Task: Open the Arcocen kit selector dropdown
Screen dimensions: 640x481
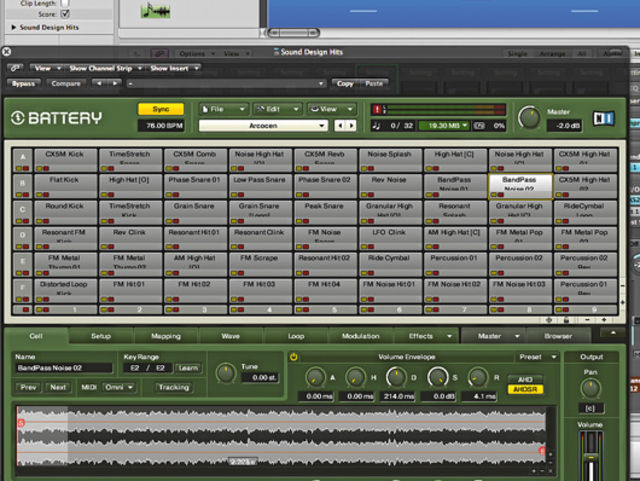Action: click(x=263, y=125)
